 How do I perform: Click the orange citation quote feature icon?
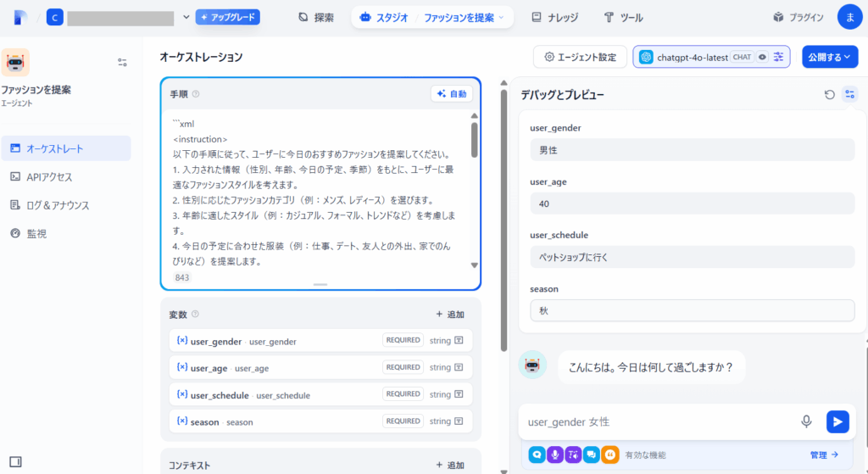(610, 454)
